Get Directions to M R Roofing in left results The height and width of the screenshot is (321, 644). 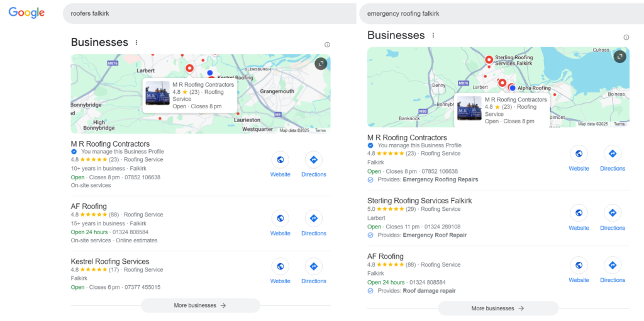tap(314, 160)
